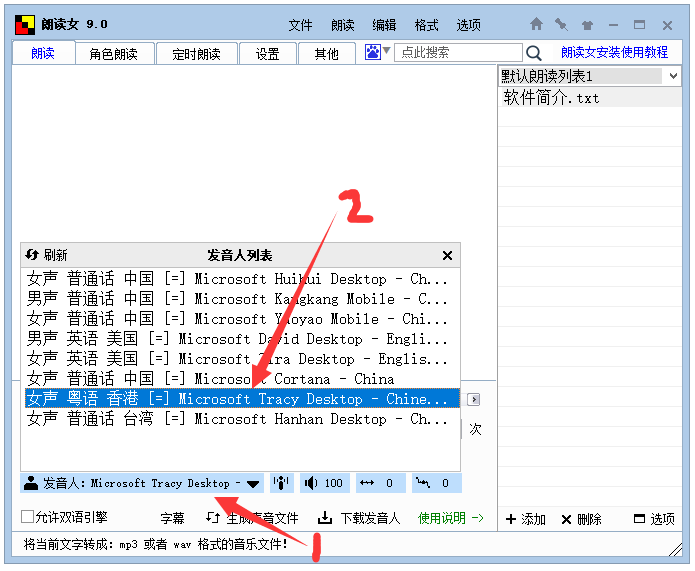Image resolution: width=695 pixels, height=571 pixels.
Task: Click the speed control showing 0
Action: click(x=380, y=483)
